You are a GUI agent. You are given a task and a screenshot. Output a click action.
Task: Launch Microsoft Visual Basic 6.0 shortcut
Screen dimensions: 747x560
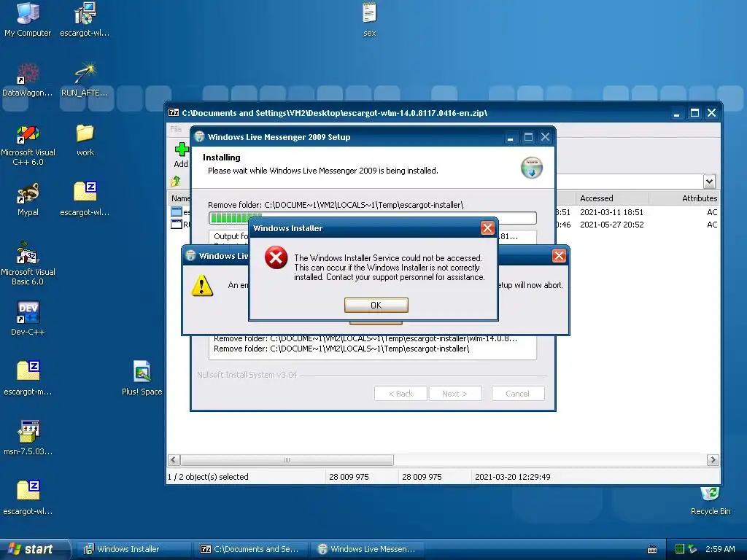(x=28, y=263)
